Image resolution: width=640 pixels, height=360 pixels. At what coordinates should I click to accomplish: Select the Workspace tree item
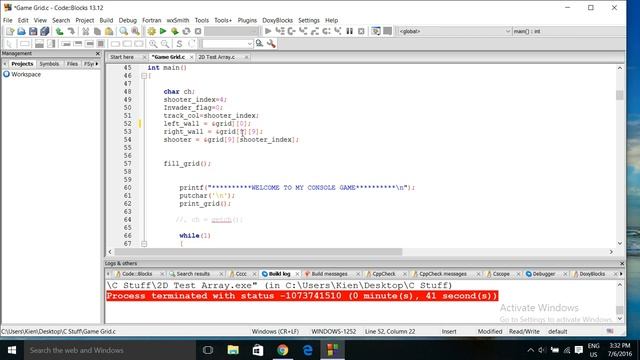[26, 74]
